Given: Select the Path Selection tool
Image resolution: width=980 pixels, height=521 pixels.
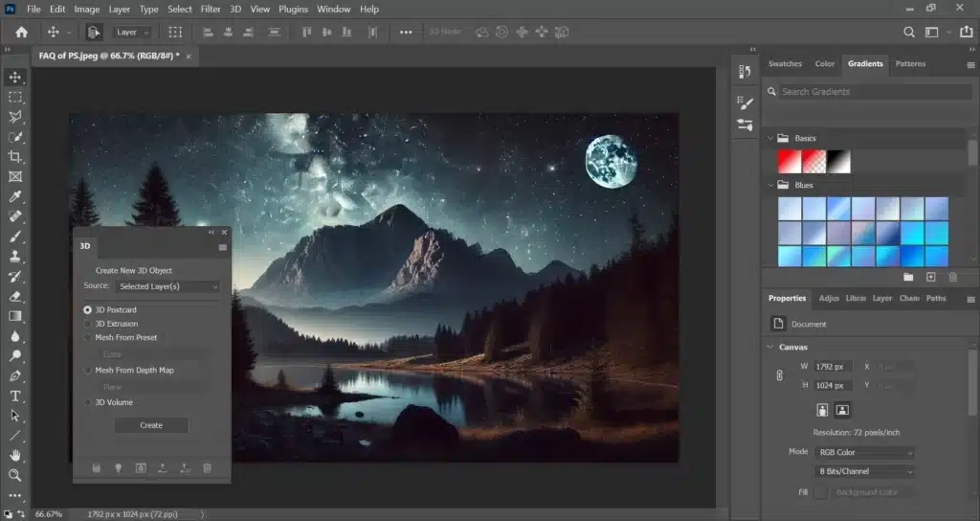Looking at the screenshot, I should pos(15,416).
